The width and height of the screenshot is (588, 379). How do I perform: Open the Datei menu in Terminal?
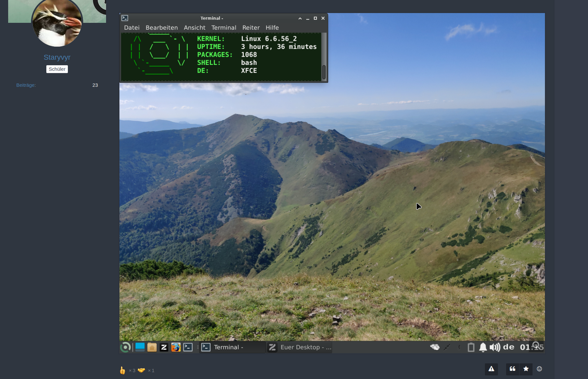coord(132,28)
